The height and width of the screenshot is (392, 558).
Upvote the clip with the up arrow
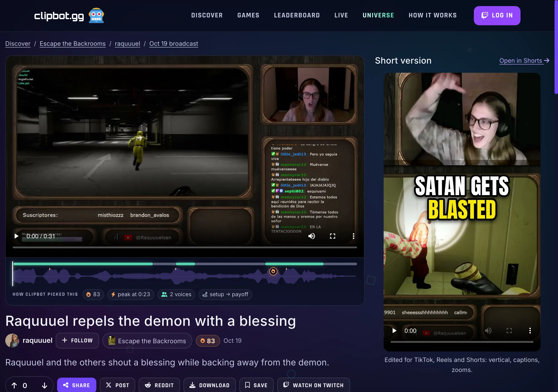pyautogui.click(x=14, y=385)
